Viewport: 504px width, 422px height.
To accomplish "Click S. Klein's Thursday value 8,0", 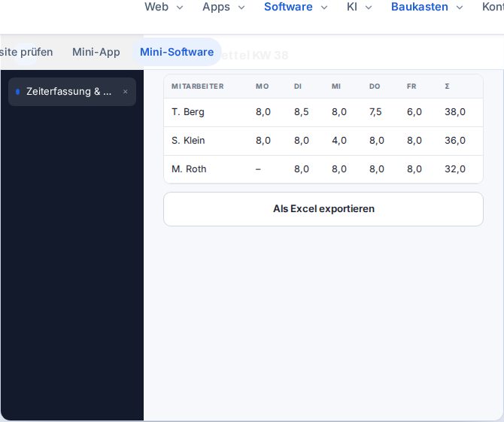I will [x=377, y=141].
